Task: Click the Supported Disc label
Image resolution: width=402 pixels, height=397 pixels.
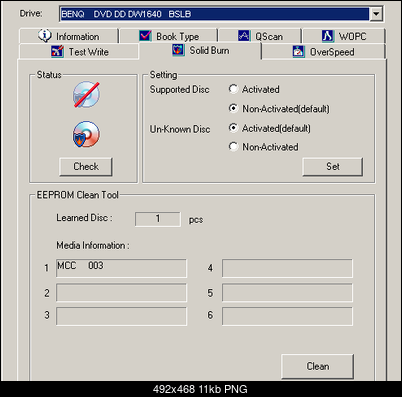Action: pos(179,89)
